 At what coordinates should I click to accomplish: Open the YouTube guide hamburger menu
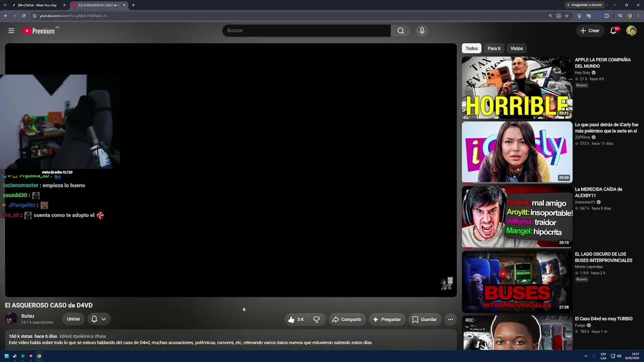[x=11, y=31]
